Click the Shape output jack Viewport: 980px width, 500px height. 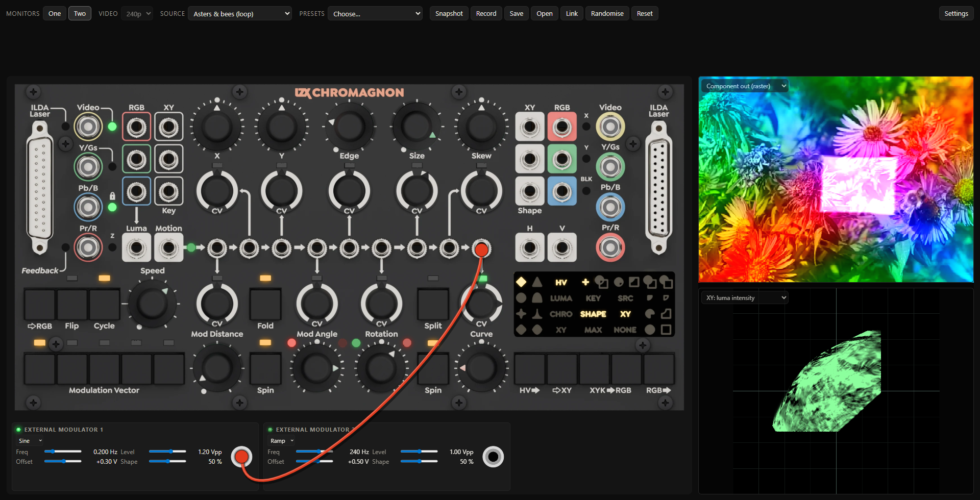point(530,191)
